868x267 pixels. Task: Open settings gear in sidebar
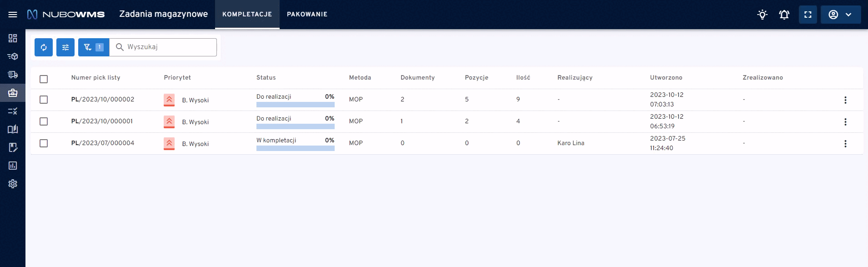click(13, 184)
